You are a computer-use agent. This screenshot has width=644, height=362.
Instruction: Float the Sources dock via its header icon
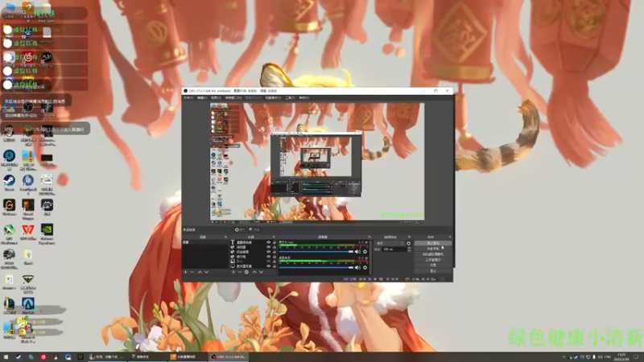pos(274,237)
